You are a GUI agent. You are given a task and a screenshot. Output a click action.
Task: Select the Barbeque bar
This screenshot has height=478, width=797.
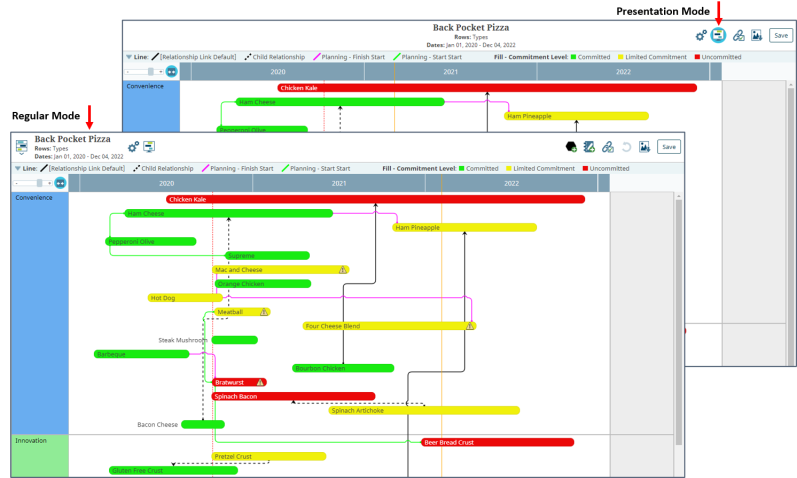click(x=142, y=354)
